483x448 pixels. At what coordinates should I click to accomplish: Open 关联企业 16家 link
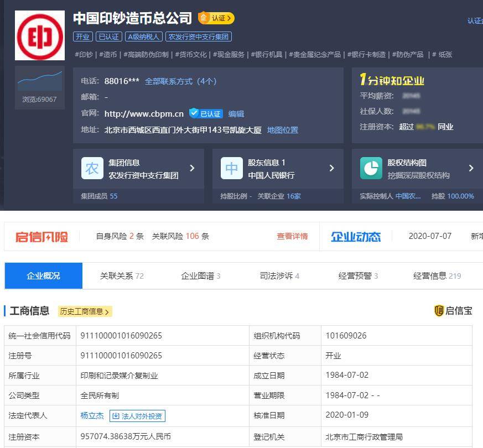coord(279,196)
